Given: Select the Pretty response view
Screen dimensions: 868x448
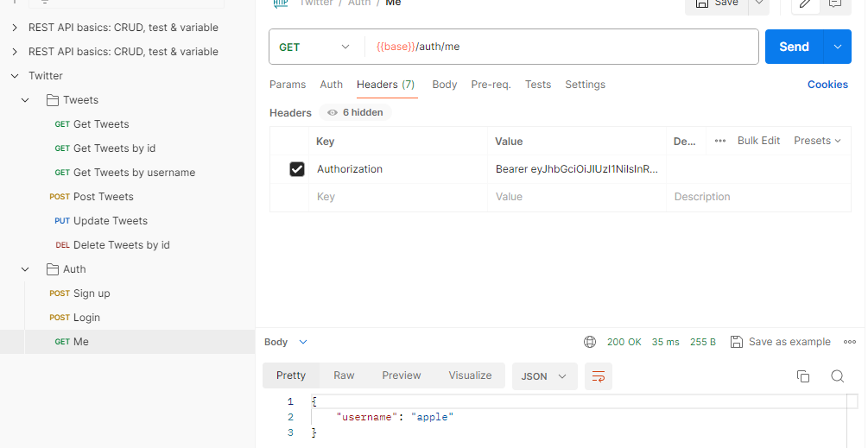Looking at the screenshot, I should click(291, 375).
